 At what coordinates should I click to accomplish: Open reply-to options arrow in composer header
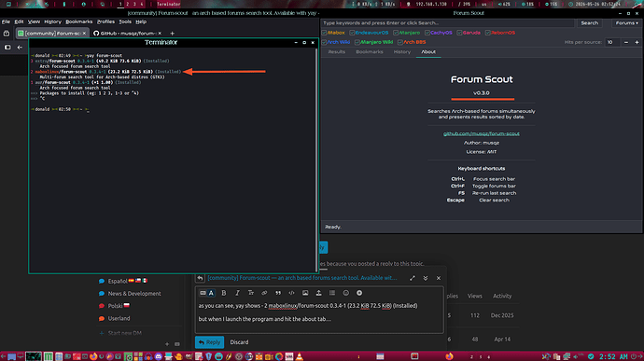click(200, 278)
